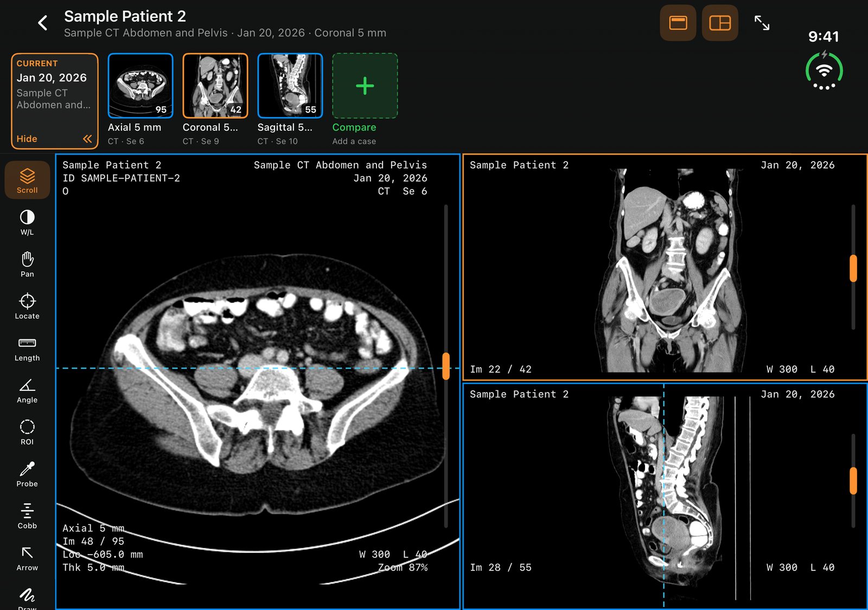Click 'ID SAMPLE-PATIENT-2' overlay text
868x610 pixels.
point(121,178)
